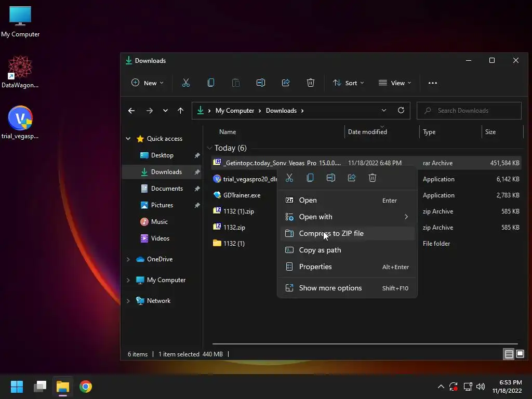Click Share icon in the context menu
This screenshot has height=399, width=532.
352,178
